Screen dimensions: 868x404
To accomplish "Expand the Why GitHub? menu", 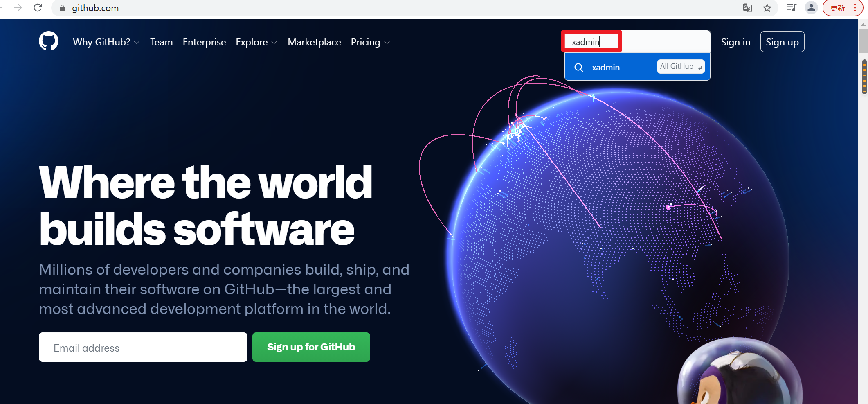I will coord(106,42).
